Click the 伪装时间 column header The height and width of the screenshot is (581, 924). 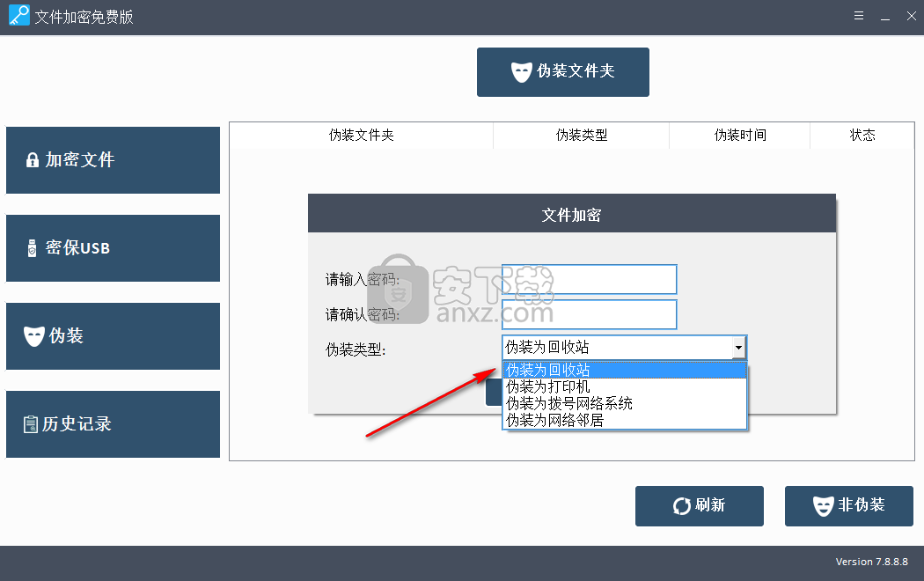(x=739, y=135)
